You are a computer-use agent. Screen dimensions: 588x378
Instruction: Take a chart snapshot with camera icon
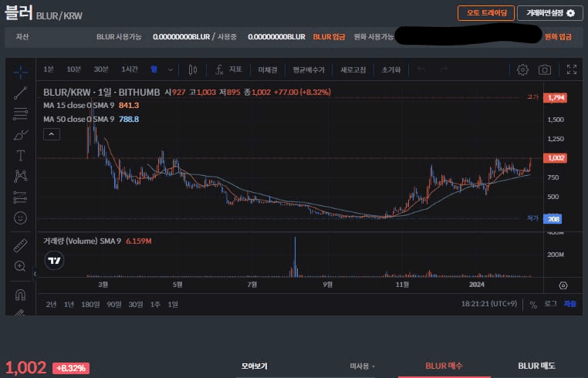point(545,69)
